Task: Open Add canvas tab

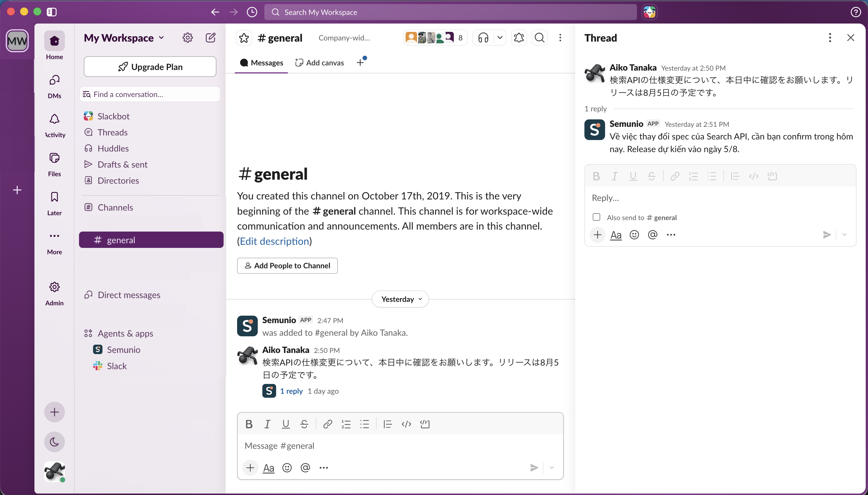Action: (319, 63)
